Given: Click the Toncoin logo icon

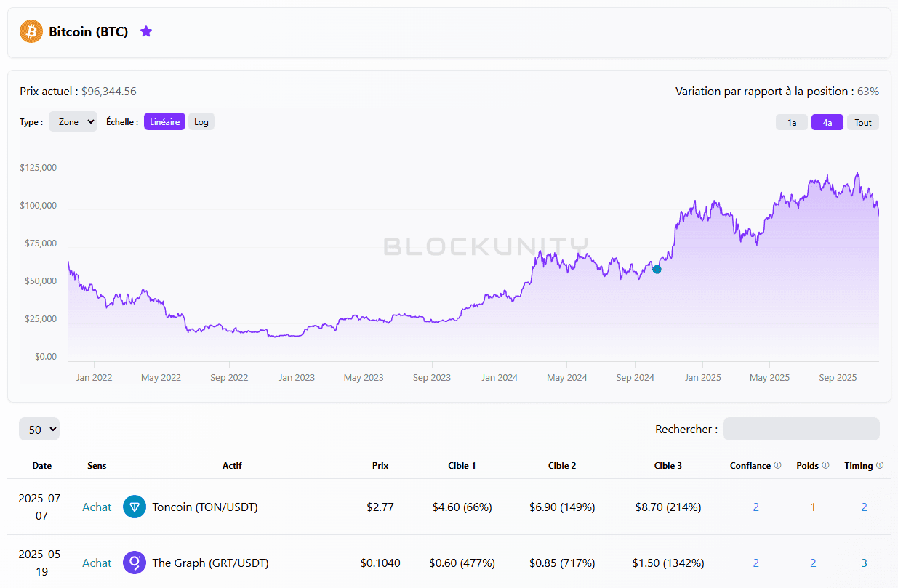Looking at the screenshot, I should 135,507.
